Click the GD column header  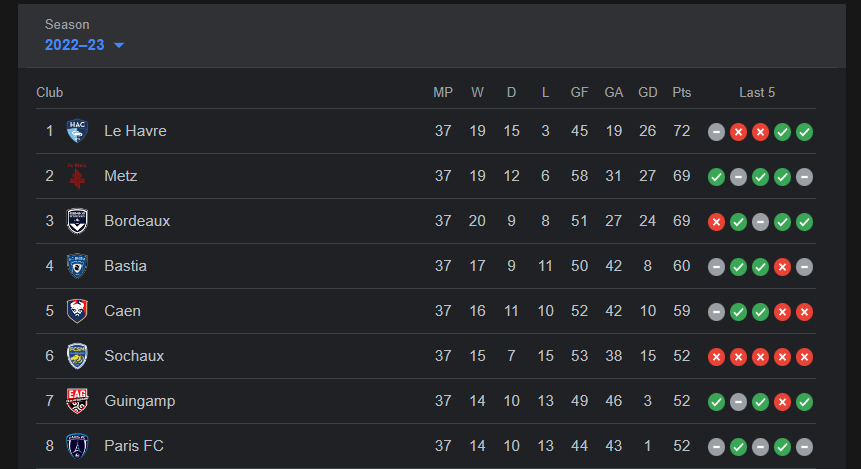point(647,93)
